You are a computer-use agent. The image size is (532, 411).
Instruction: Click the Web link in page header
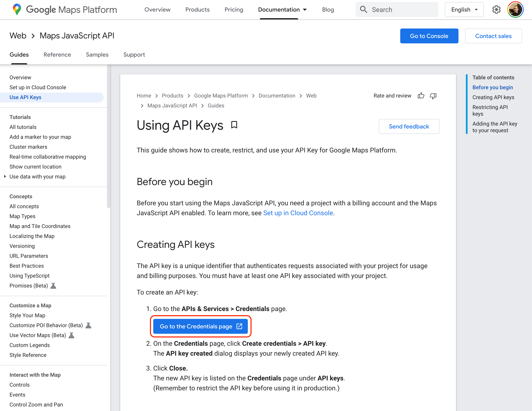point(18,36)
